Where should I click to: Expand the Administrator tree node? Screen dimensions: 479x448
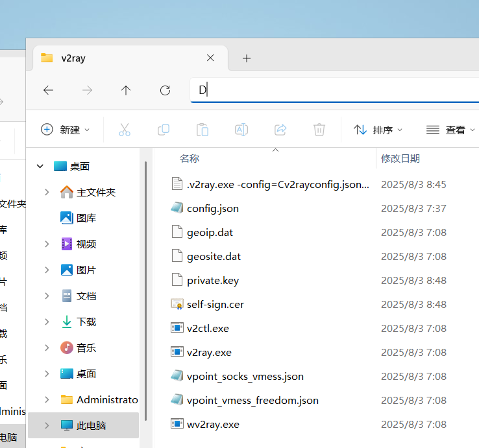pyautogui.click(x=47, y=400)
